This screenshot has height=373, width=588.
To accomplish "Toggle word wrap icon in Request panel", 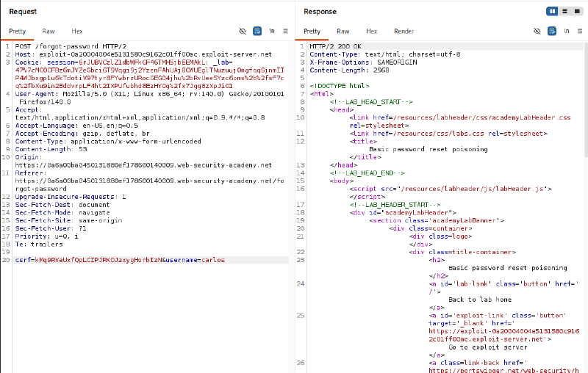I will [257, 31].
